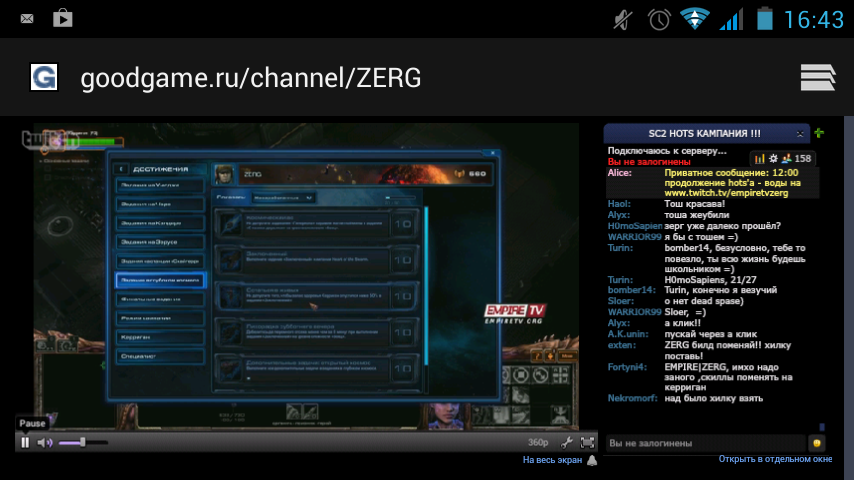The image size is (854, 480).
Task: Click the bell notification icon
Action: coord(592,460)
